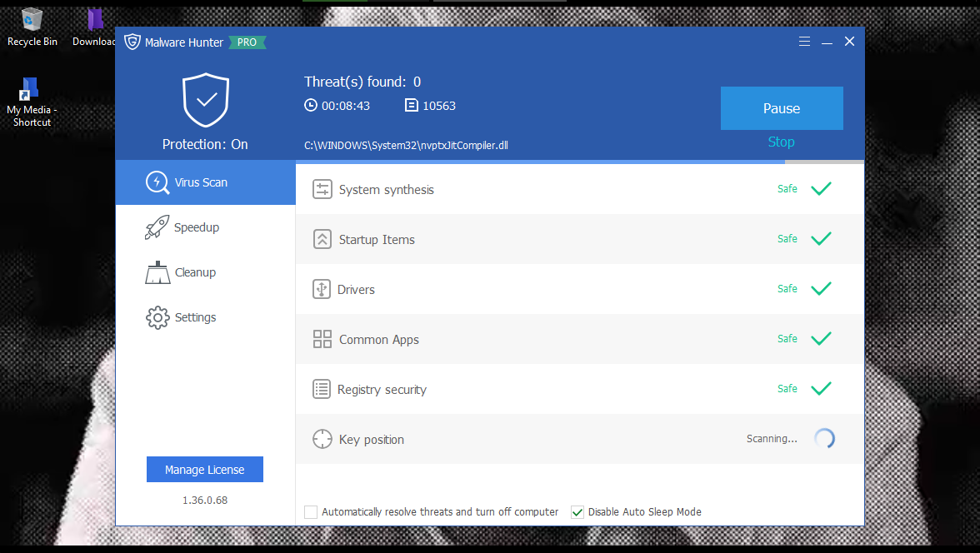Close the Malware Hunter window
This screenshot has width=980, height=553.
point(849,42)
